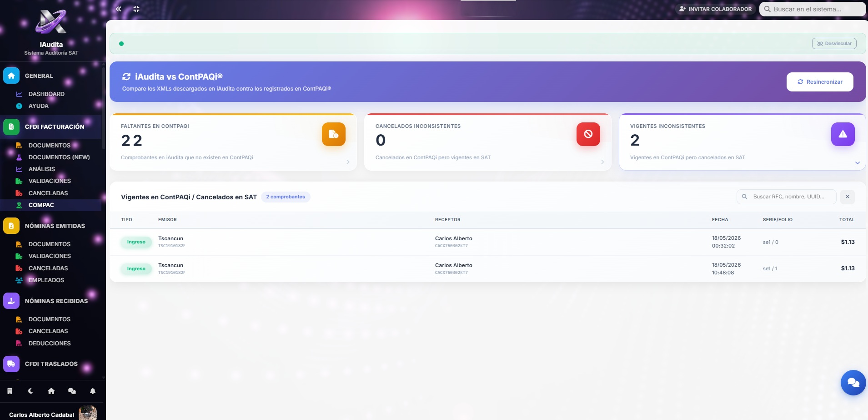This screenshot has height=420, width=868.
Task: Click the CFDI TRASLADOS section header
Action: (x=51, y=364)
